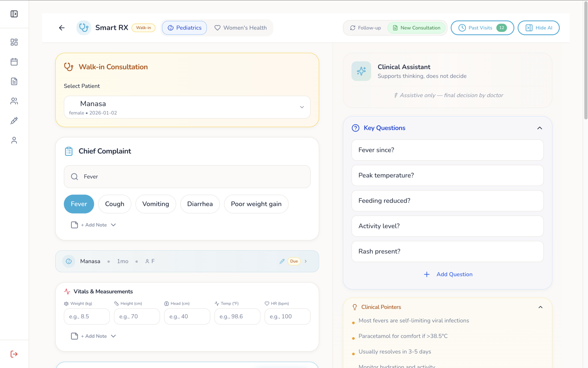Open Past Visits history
Image resolution: width=588 pixels, height=368 pixels.
tap(482, 28)
